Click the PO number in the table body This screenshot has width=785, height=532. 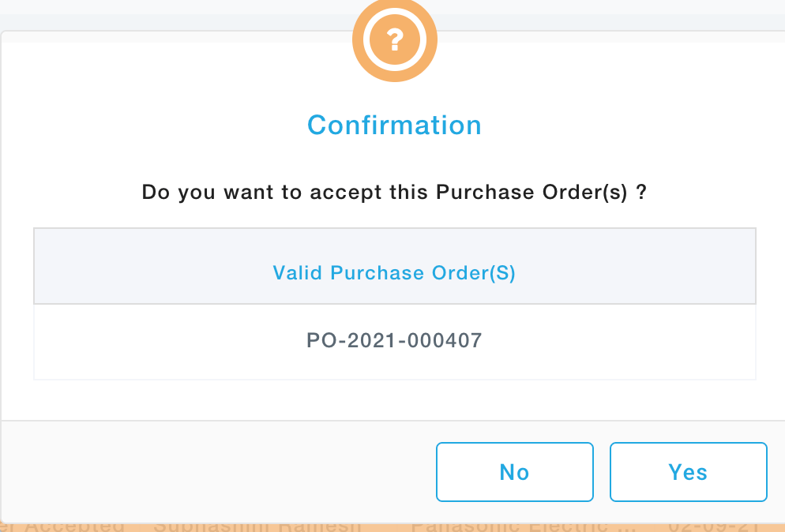pyautogui.click(x=394, y=341)
